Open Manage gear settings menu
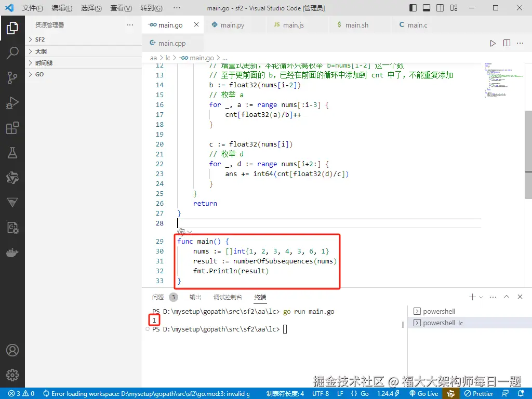 click(12, 375)
